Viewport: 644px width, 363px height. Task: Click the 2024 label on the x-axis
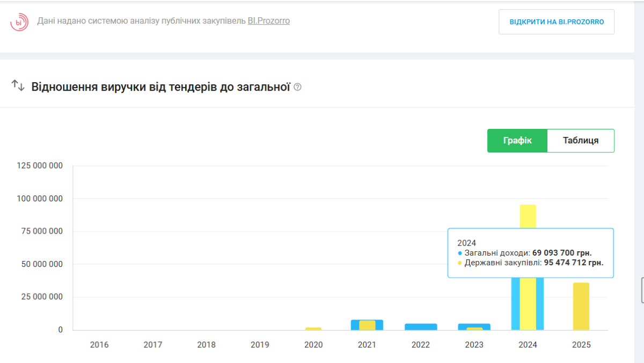[x=528, y=345]
